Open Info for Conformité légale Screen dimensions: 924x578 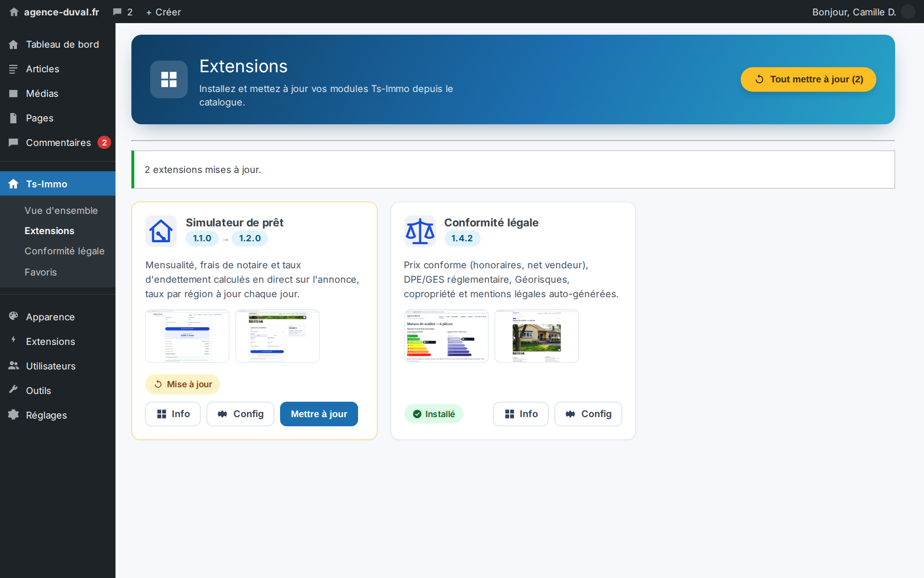click(x=521, y=414)
